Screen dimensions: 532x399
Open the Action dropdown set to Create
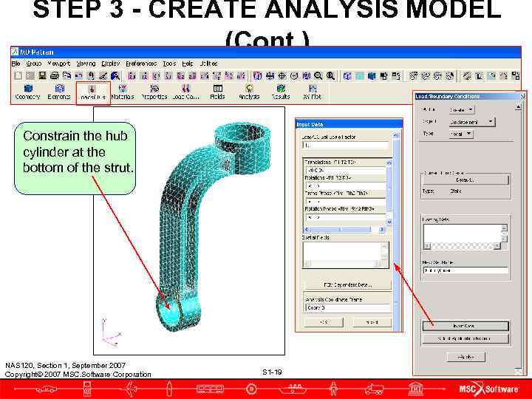461,110
